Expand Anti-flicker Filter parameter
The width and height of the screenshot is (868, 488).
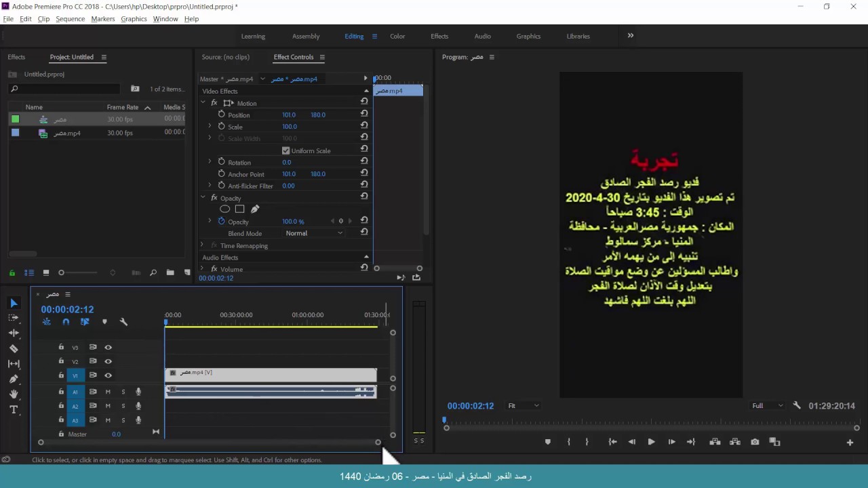click(x=210, y=186)
